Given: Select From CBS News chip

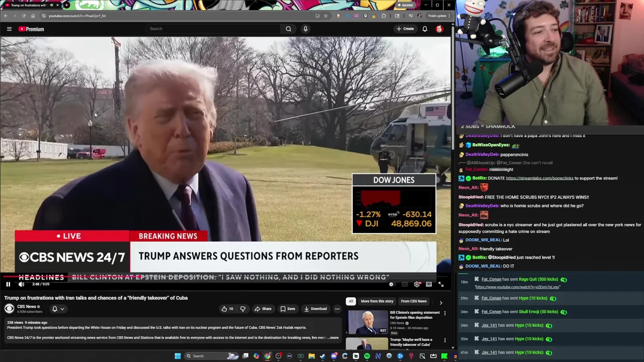Looking at the screenshot, I should click(414, 301).
